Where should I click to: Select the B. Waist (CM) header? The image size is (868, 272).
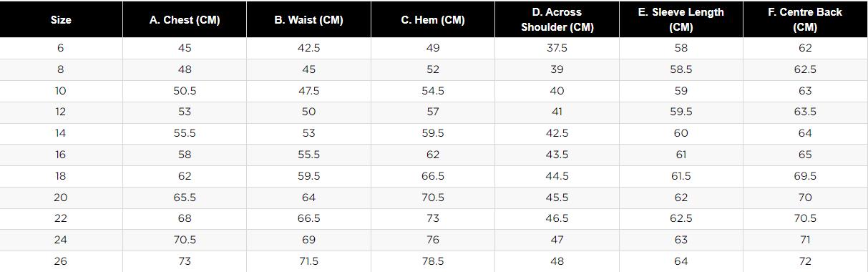click(308, 20)
